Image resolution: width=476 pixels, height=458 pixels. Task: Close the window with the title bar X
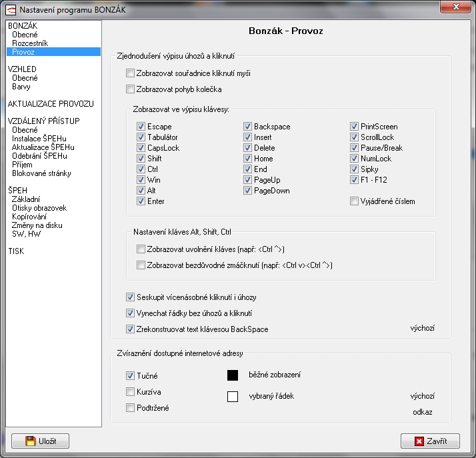tap(455, 7)
